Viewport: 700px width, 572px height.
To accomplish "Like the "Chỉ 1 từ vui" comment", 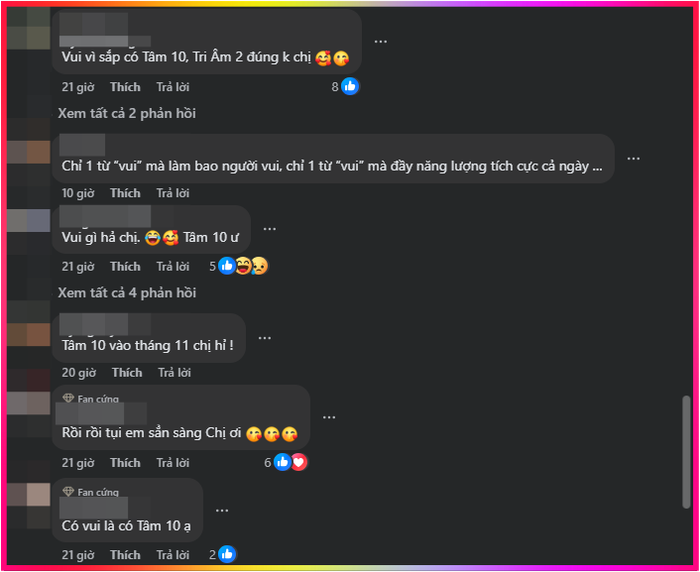I will (x=125, y=193).
